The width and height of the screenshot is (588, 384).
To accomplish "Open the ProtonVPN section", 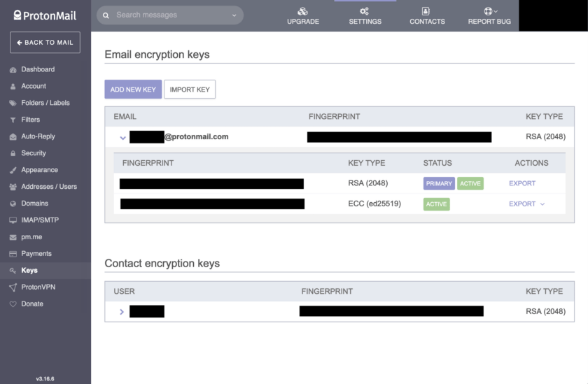I will (x=38, y=287).
